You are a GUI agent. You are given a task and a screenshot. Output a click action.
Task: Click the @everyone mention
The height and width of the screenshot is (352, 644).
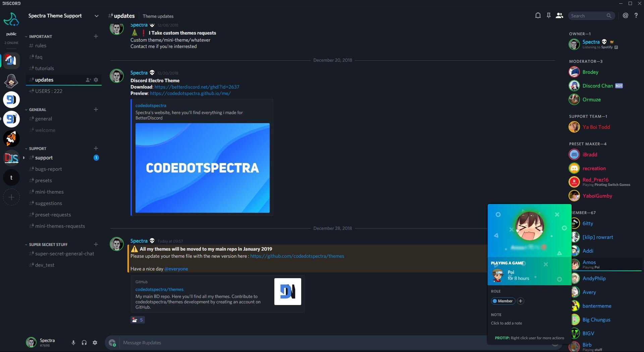[176, 269]
